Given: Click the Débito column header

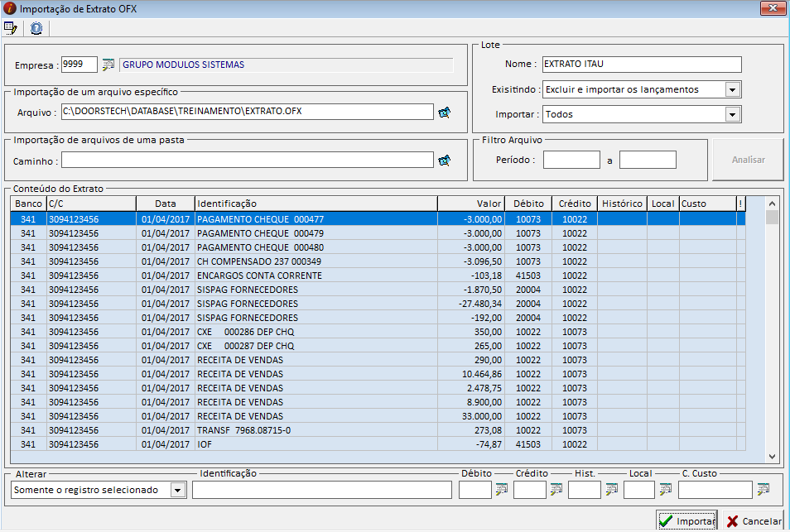Looking at the screenshot, I should 528,204.
